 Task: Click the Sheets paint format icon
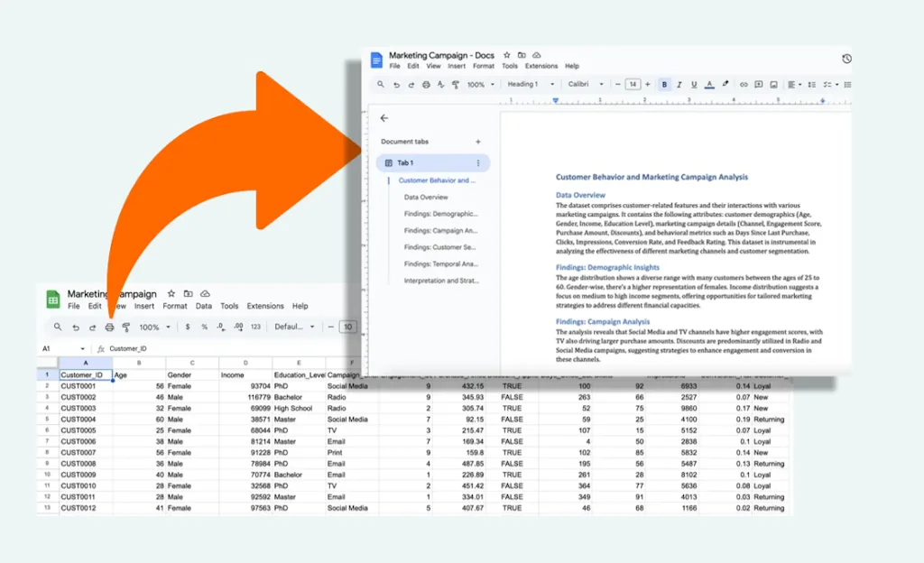pyautogui.click(x=125, y=327)
